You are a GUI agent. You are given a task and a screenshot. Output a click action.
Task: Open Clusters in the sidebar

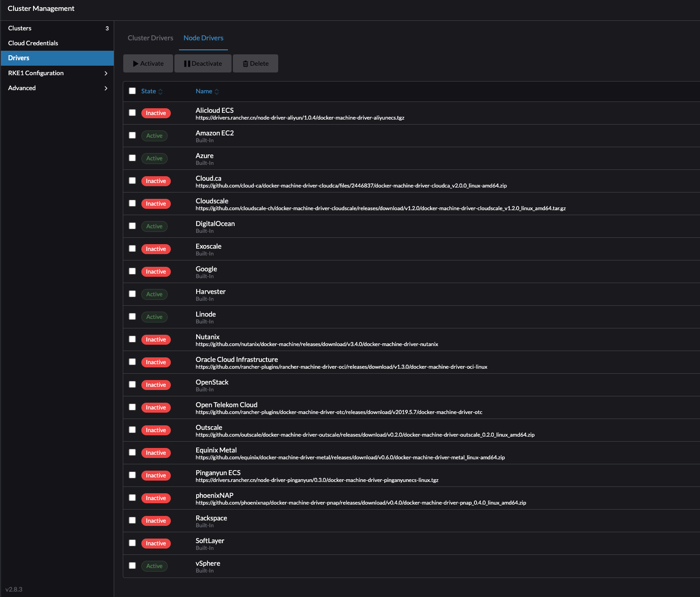[57, 28]
